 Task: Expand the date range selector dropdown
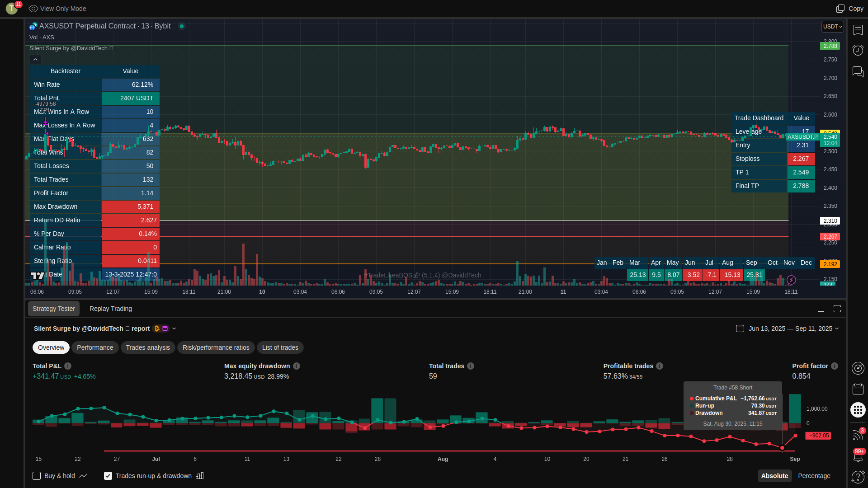(837, 328)
